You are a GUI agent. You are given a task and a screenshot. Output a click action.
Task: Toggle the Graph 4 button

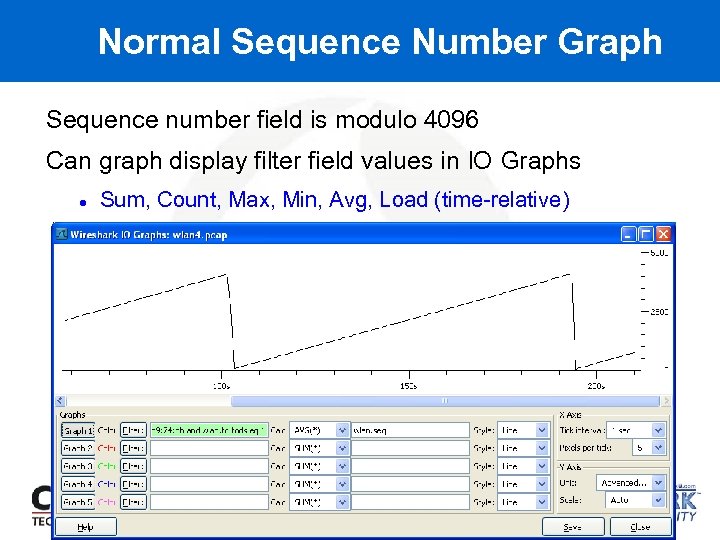pyautogui.click(x=78, y=484)
